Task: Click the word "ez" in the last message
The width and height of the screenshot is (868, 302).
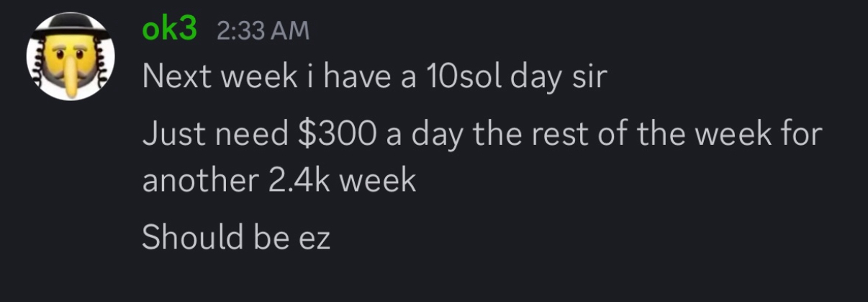Action: pos(314,239)
